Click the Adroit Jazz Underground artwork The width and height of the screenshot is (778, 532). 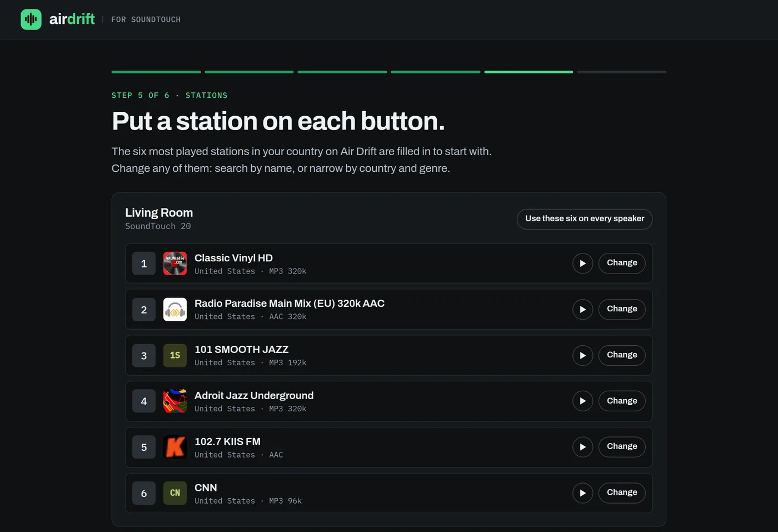[175, 401]
